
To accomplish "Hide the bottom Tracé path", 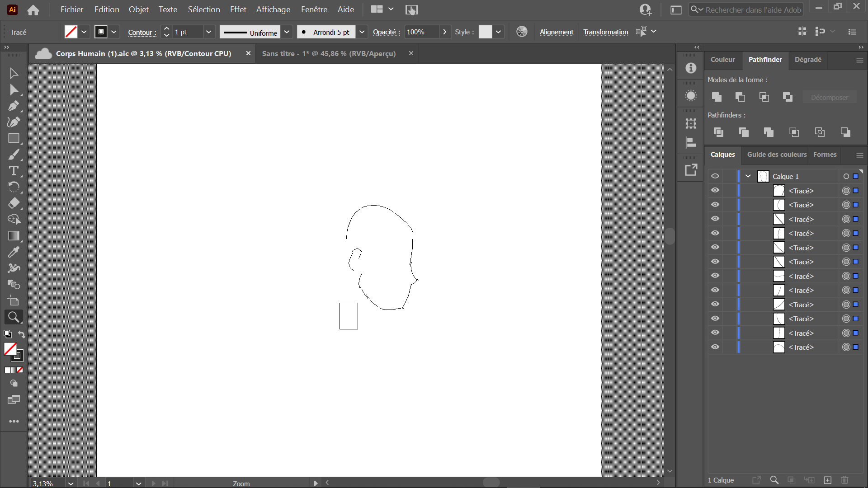I will pyautogui.click(x=716, y=347).
